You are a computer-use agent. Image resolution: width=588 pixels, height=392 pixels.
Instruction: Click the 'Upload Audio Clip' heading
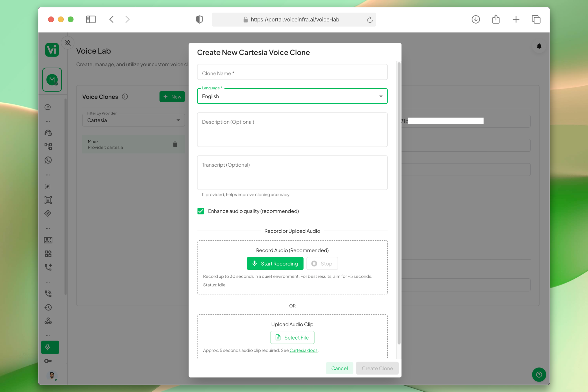(x=292, y=324)
